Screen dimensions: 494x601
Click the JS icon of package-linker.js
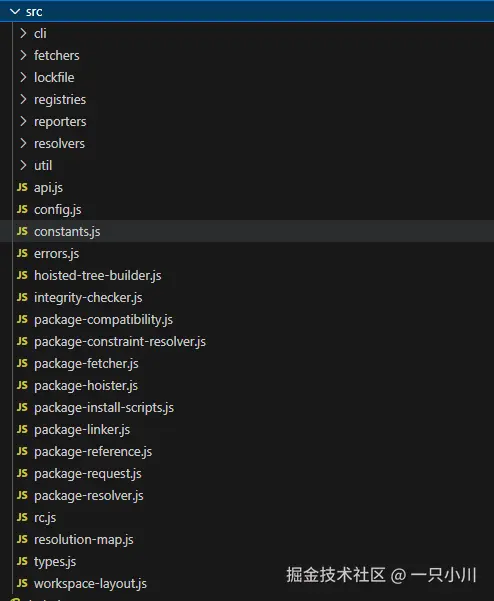point(22,429)
